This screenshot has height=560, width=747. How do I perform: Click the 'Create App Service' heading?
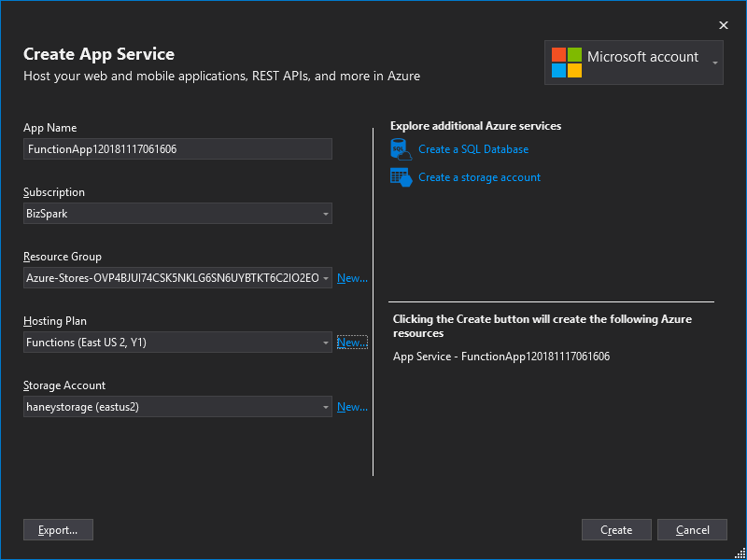[x=99, y=54]
